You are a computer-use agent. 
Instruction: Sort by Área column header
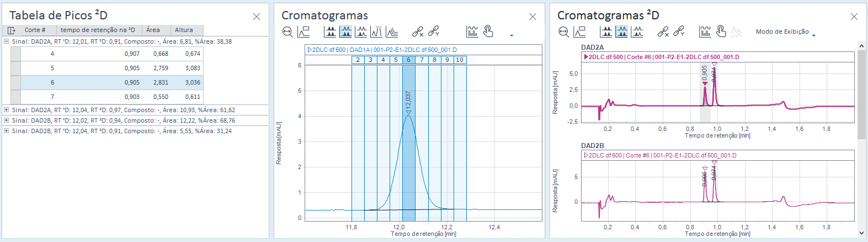156,30
